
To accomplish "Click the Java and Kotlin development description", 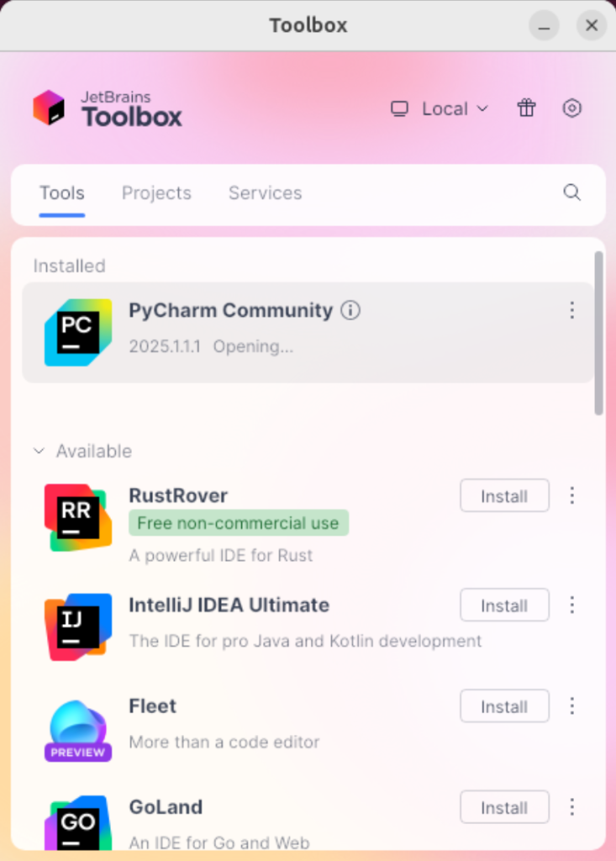I will (x=305, y=641).
